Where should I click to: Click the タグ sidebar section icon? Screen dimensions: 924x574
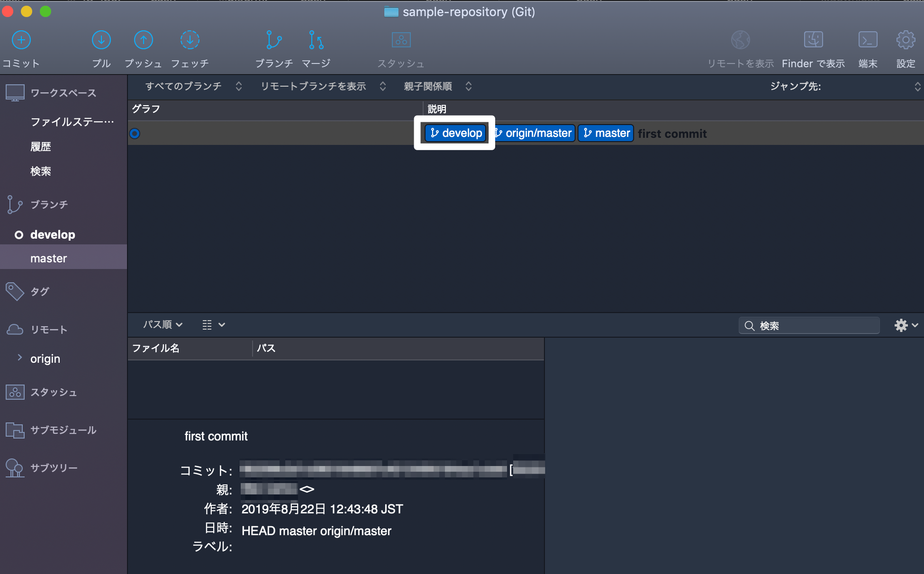[14, 292]
